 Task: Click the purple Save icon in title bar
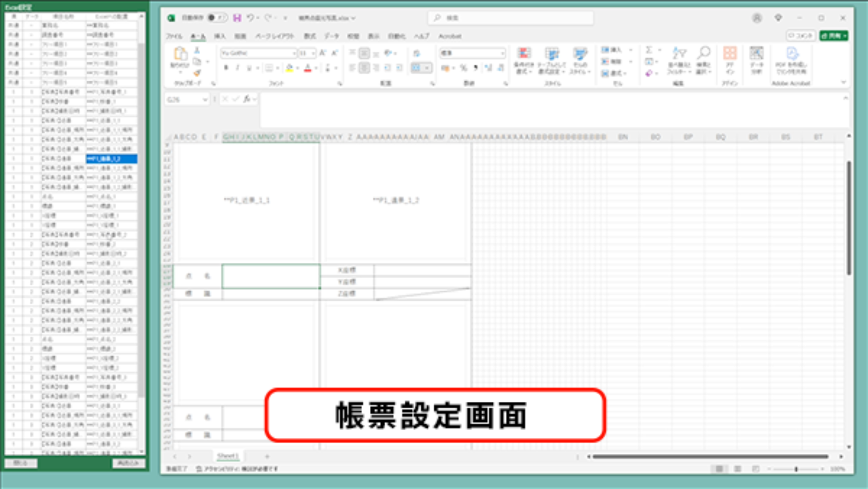[x=237, y=18]
